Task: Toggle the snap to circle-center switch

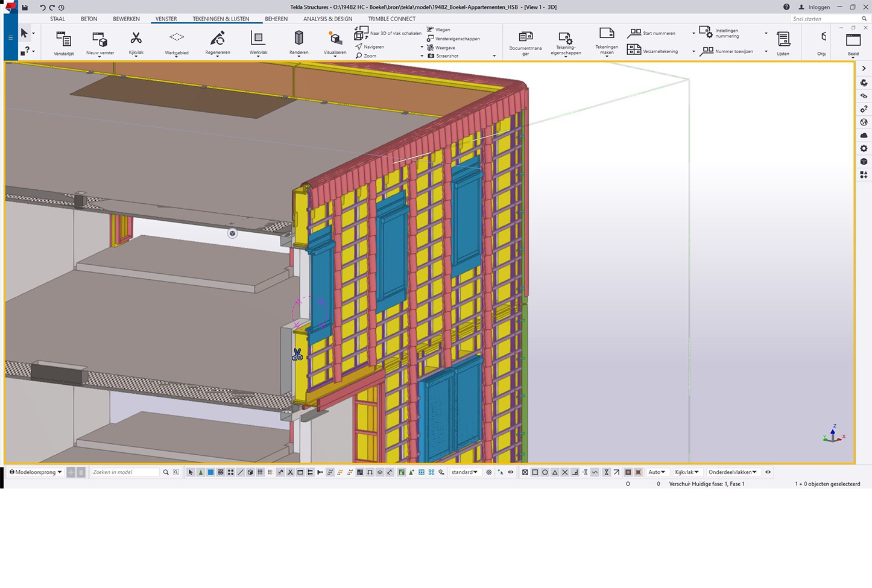Action: pos(545,472)
